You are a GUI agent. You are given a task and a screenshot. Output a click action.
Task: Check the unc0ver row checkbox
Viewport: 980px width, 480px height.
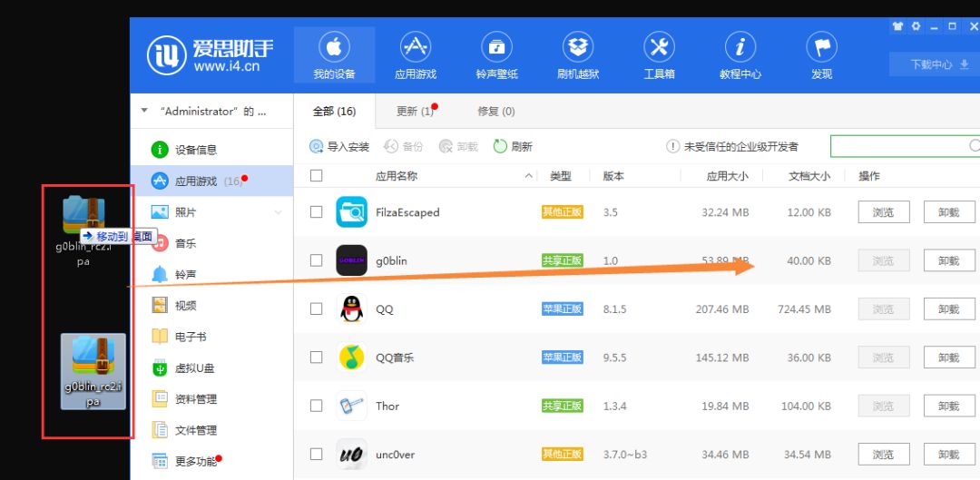pyautogui.click(x=317, y=454)
